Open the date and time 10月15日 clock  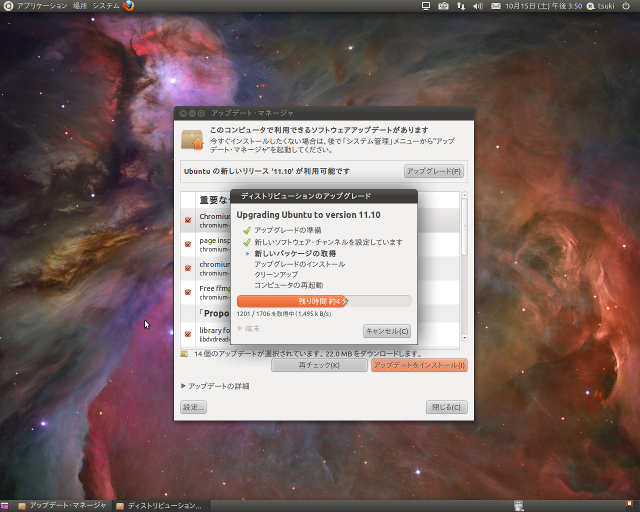pos(543,6)
